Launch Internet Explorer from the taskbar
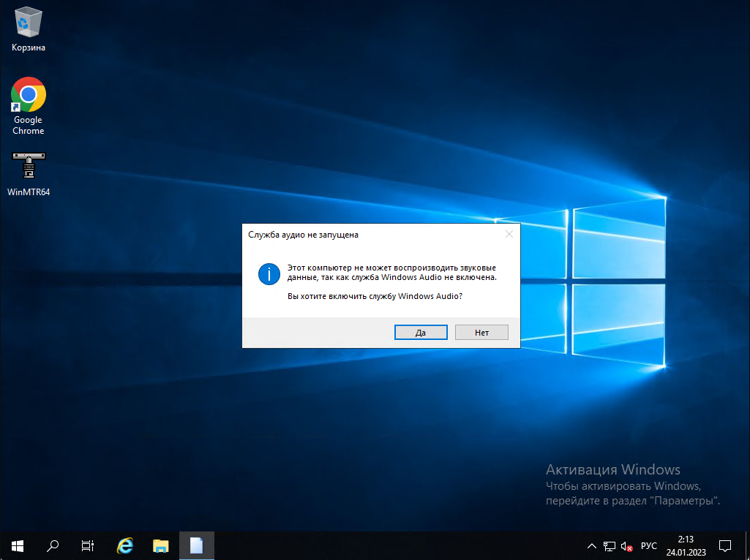 pyautogui.click(x=125, y=545)
